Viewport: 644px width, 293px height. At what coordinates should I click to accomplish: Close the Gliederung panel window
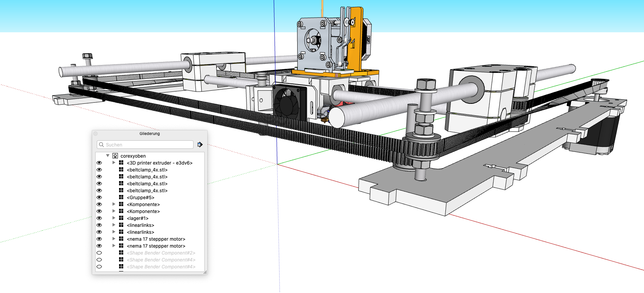tap(96, 133)
